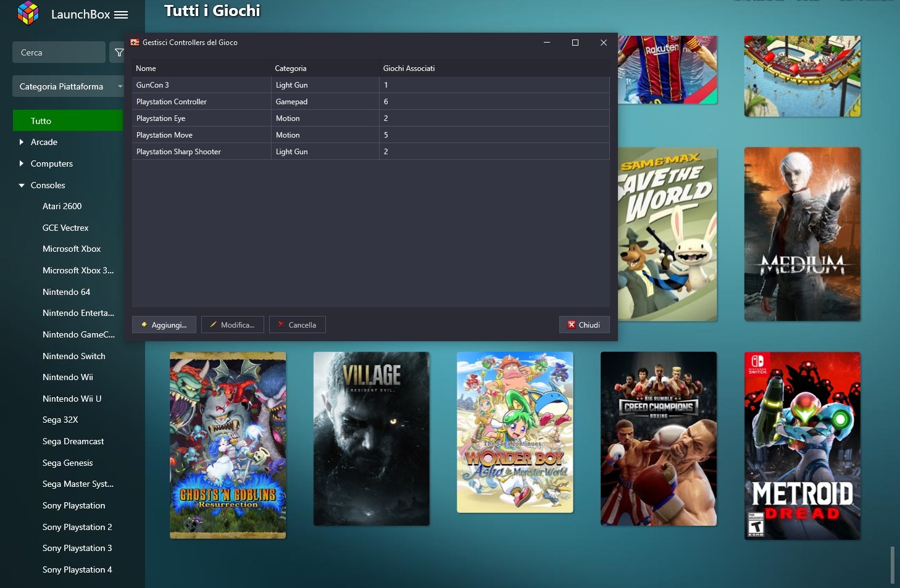Viewport: 900px width, 588px height.
Task: Click the LaunchBox cube logo
Action: coord(28,14)
